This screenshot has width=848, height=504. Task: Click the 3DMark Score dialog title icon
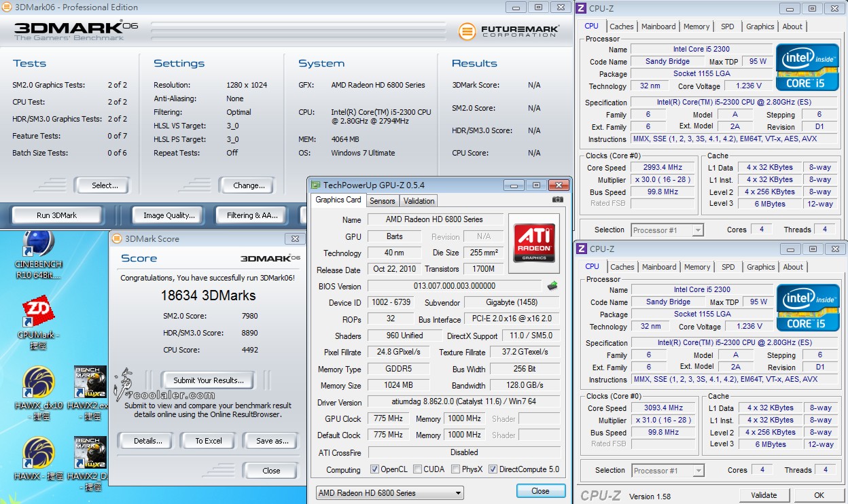117,238
